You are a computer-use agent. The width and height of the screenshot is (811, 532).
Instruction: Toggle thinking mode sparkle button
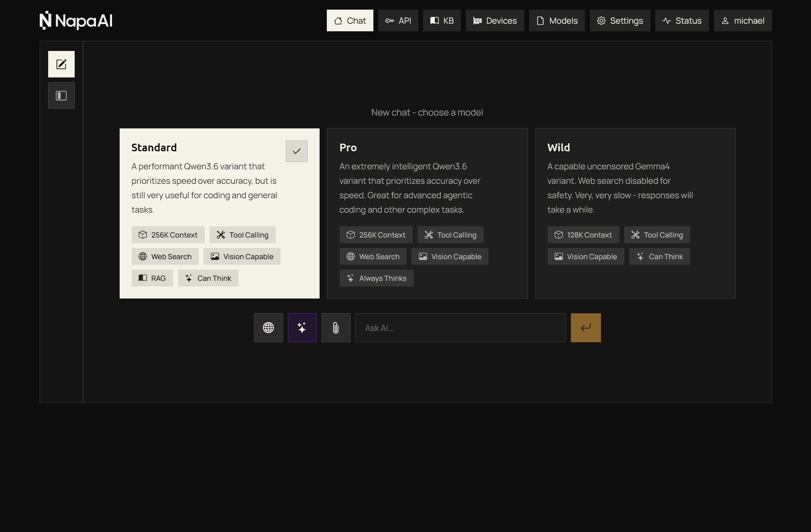click(302, 328)
